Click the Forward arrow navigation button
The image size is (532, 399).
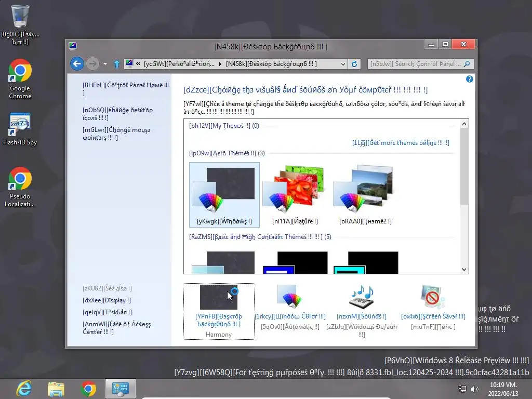pyautogui.click(x=92, y=64)
